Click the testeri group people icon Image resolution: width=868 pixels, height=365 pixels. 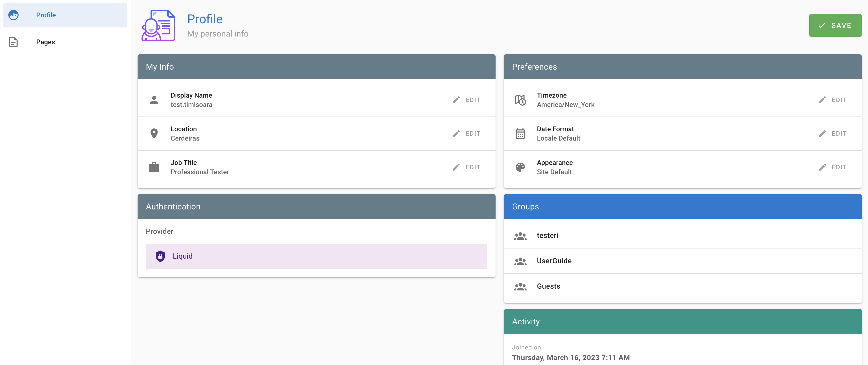pyautogui.click(x=520, y=236)
